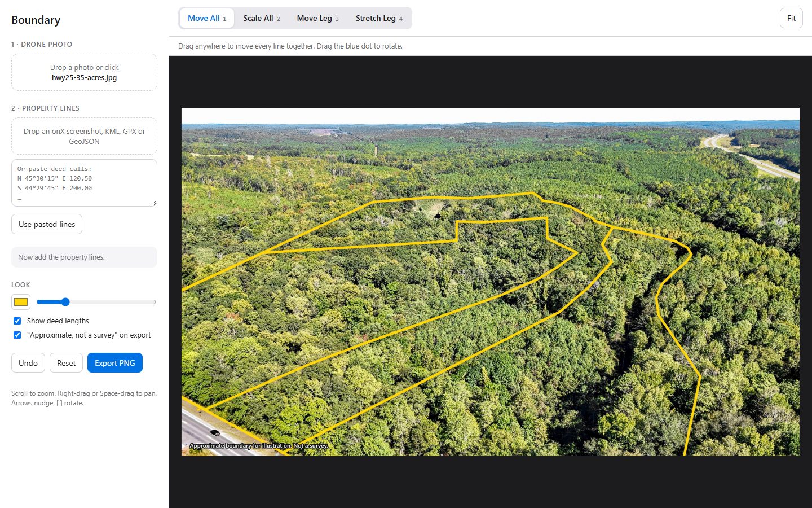This screenshot has width=812, height=508.
Task: Choose the Move Leg tab
Action: 317,18
